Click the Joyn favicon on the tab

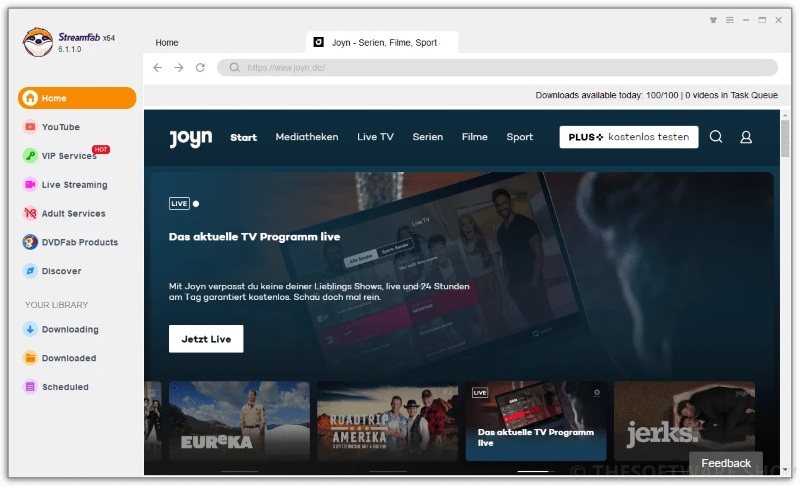(318, 42)
